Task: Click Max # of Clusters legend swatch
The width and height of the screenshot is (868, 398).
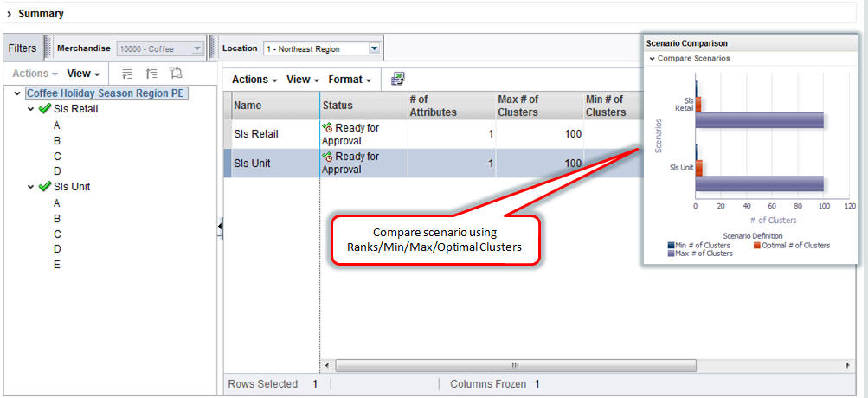Action: point(671,253)
